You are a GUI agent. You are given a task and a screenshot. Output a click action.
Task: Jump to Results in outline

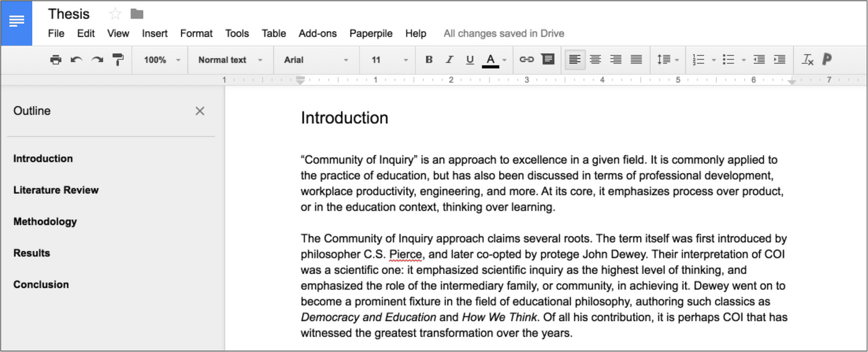point(32,253)
